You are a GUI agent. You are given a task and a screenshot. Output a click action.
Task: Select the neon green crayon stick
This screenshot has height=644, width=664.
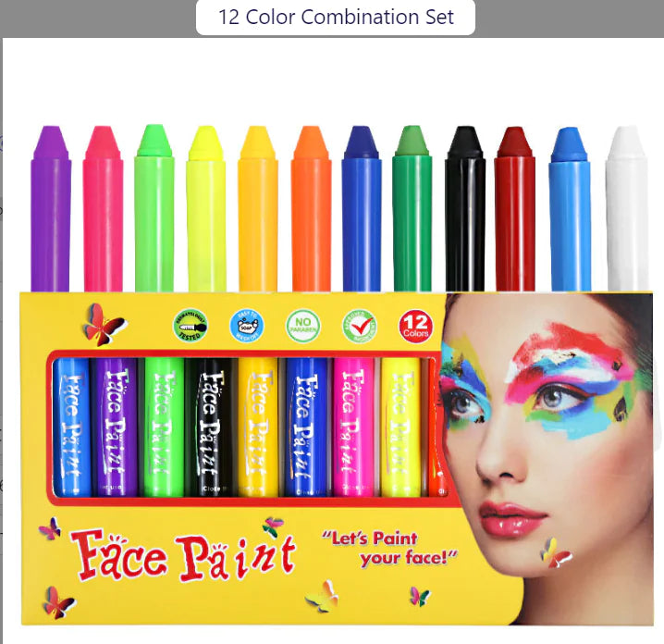coord(154,208)
